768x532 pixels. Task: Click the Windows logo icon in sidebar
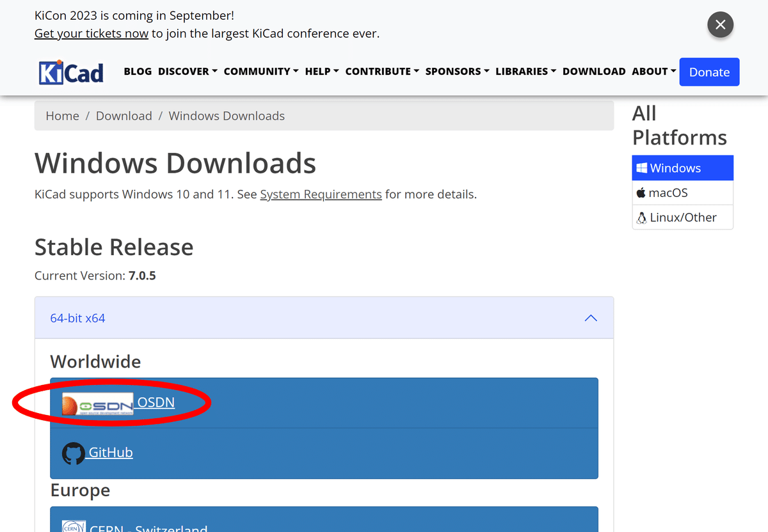642,168
